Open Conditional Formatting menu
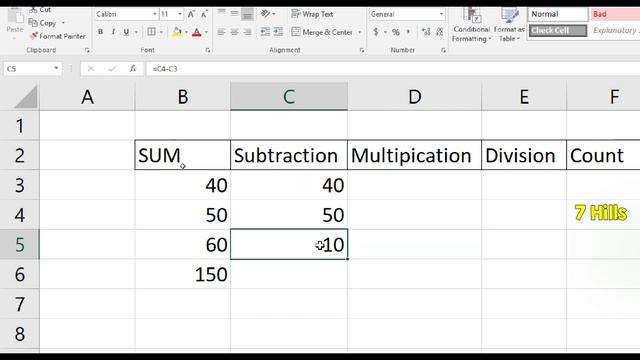640x360 pixels. (471, 25)
